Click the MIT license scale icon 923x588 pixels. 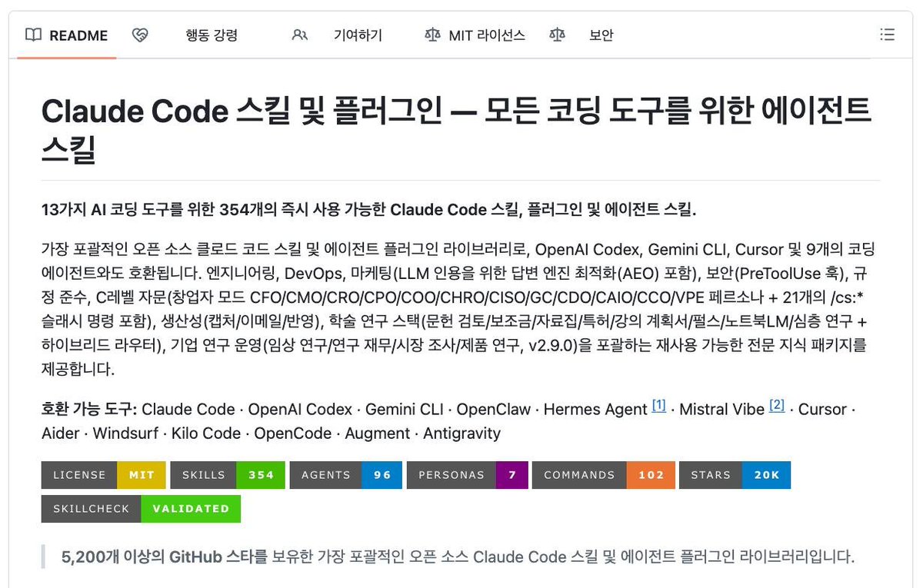tap(432, 35)
